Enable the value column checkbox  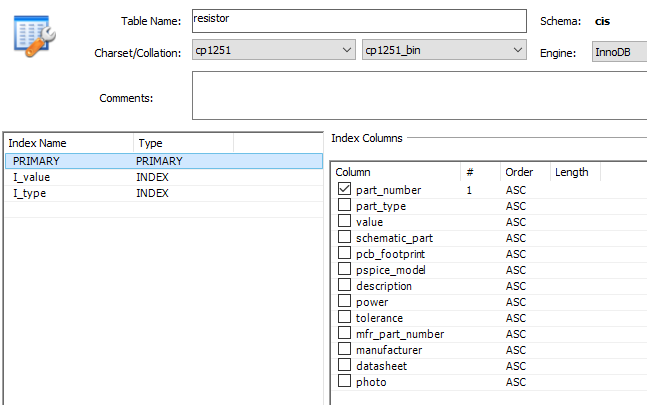pyautogui.click(x=345, y=222)
